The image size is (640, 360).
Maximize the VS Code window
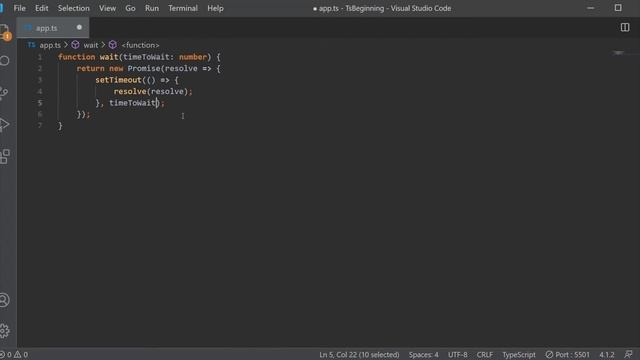point(618,8)
